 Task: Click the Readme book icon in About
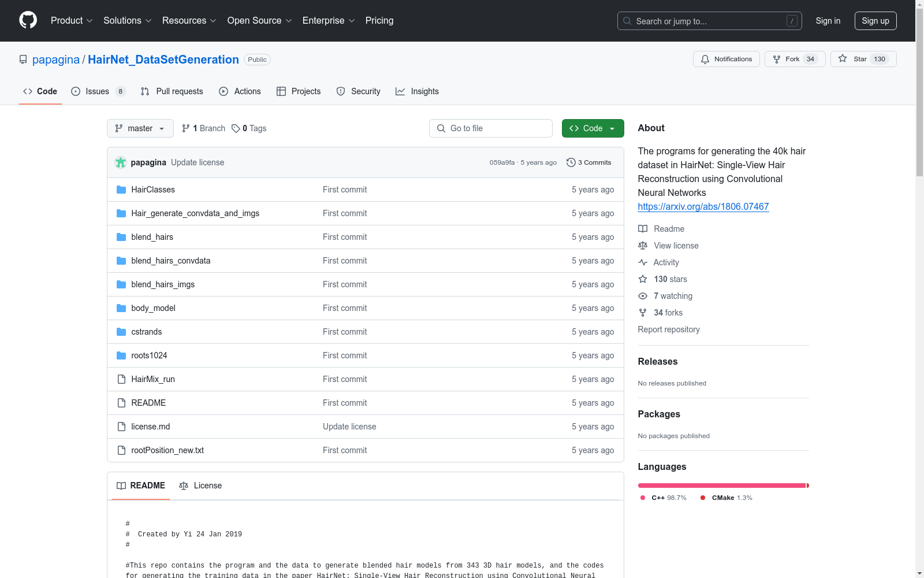click(x=643, y=229)
